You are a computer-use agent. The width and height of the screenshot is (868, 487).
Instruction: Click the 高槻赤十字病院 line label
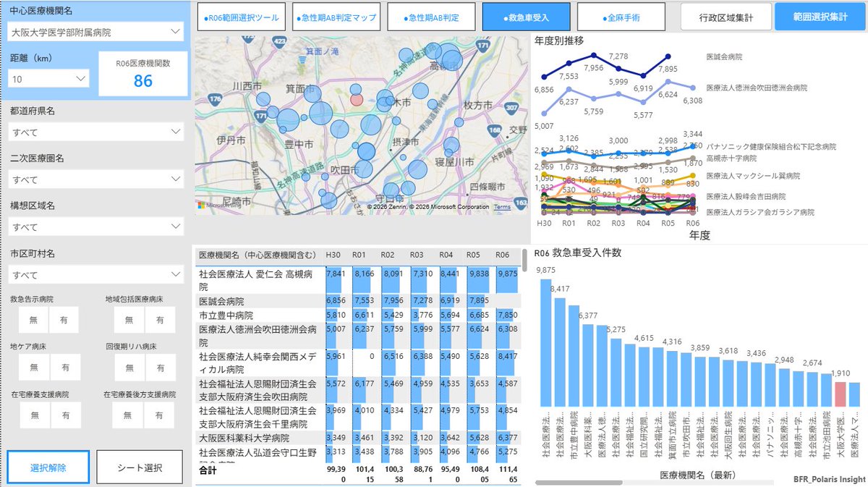[732, 158]
